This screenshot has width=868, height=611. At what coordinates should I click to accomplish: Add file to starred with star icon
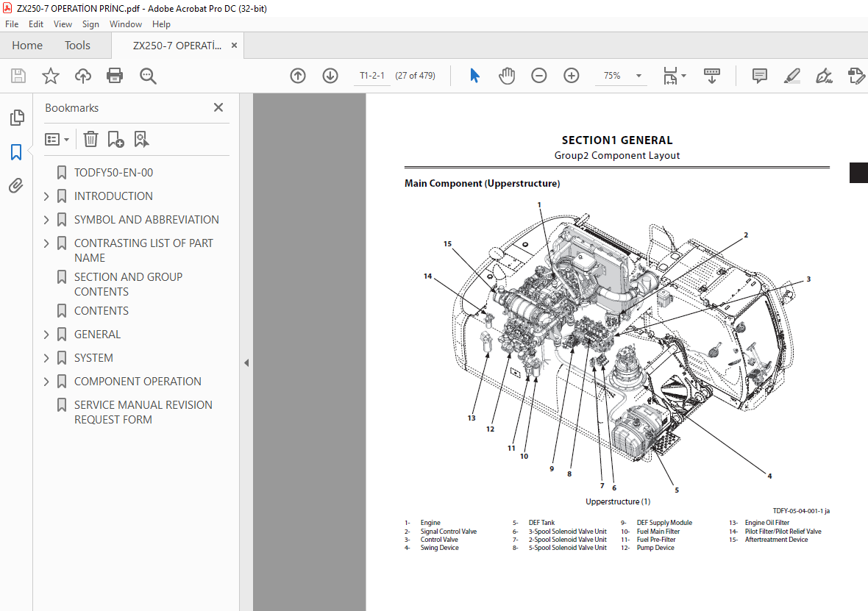pyautogui.click(x=50, y=76)
